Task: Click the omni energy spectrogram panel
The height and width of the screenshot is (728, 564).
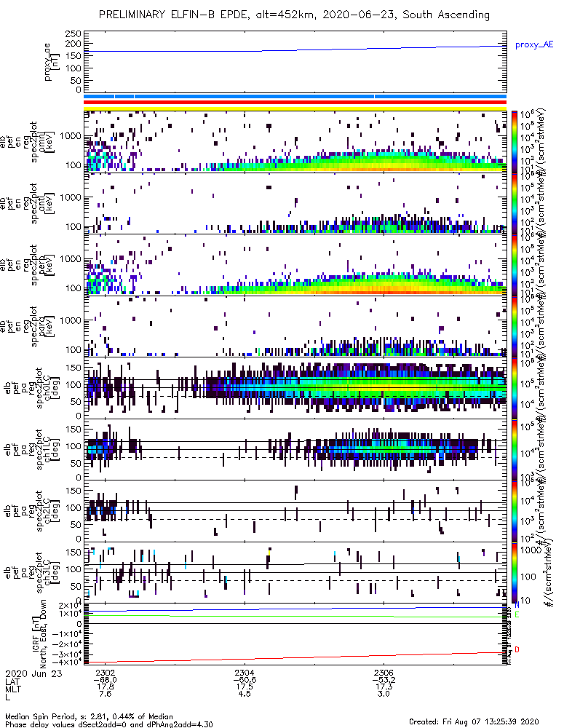Action: 295,142
